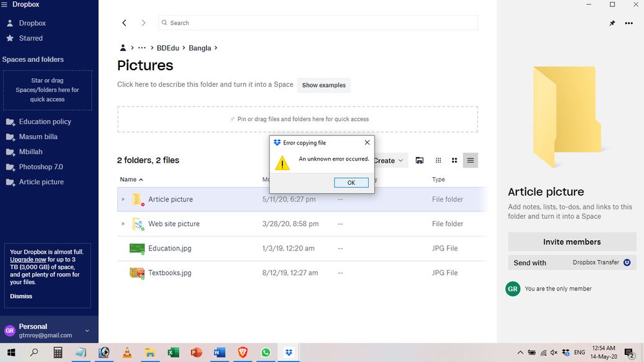644x362 pixels.
Task: Open the Textbooks.jpg file thumbnail
Action: [137, 273]
